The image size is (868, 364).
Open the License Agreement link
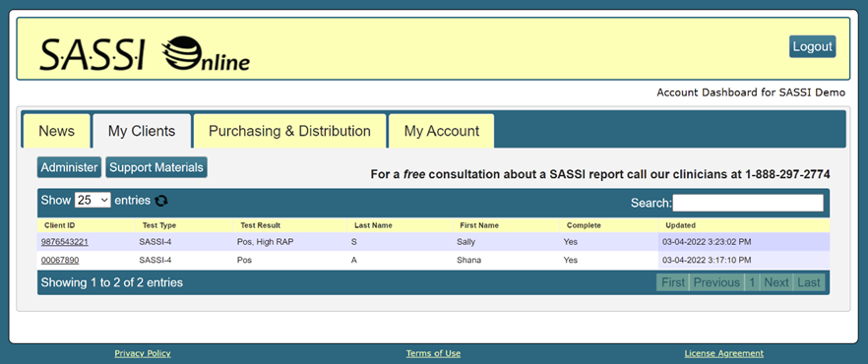(723, 353)
